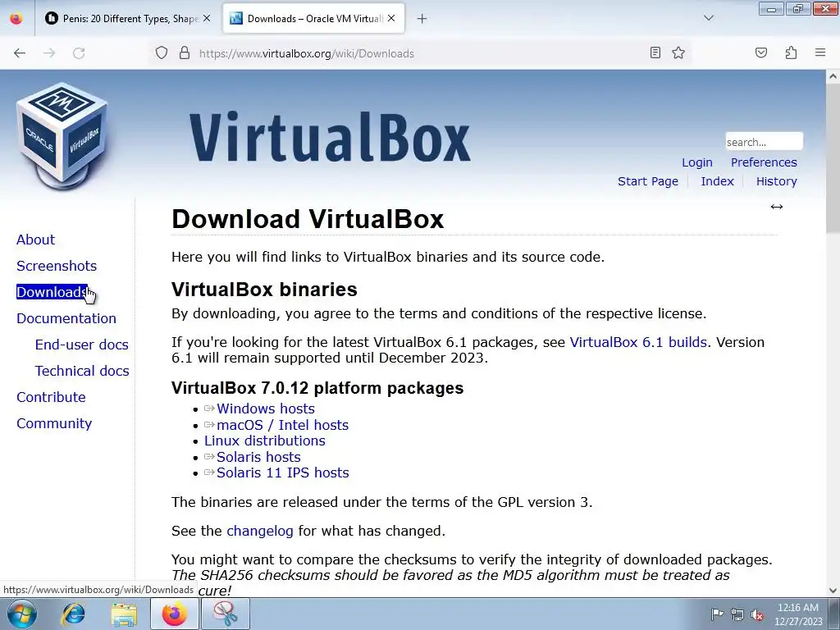Download the Windows hosts package
840x630 pixels.
(x=265, y=409)
